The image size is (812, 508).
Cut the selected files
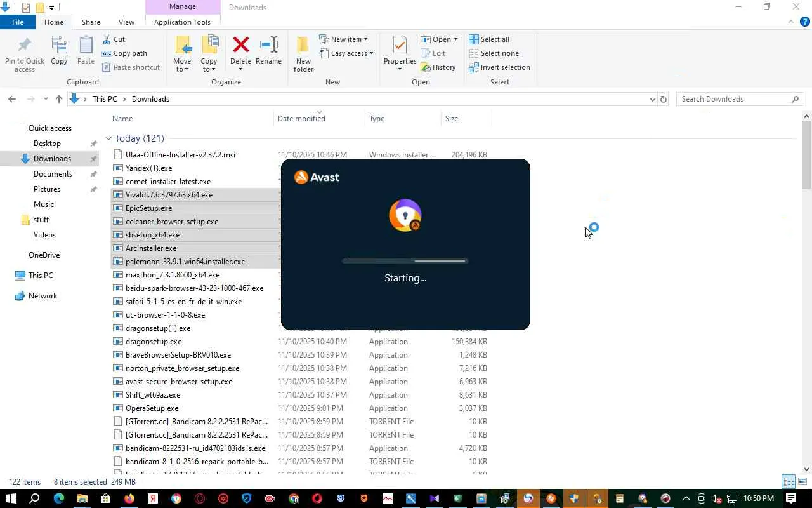113,39
